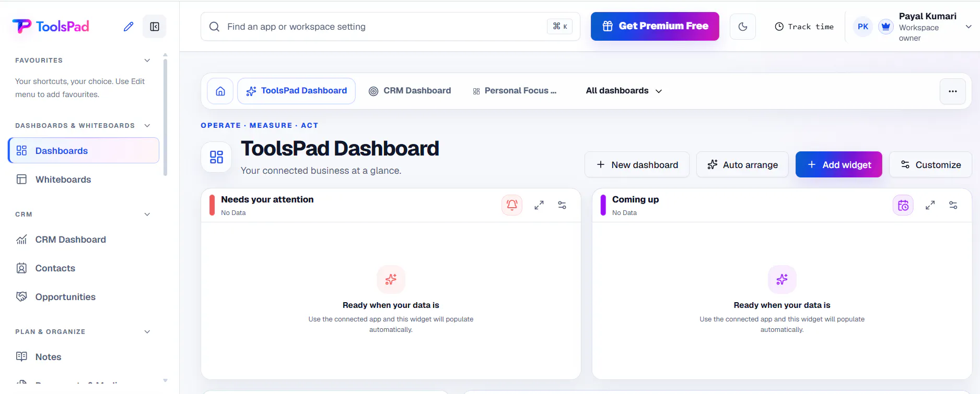Collapse the CRM sidebar section
The width and height of the screenshot is (980, 394).
(147, 214)
